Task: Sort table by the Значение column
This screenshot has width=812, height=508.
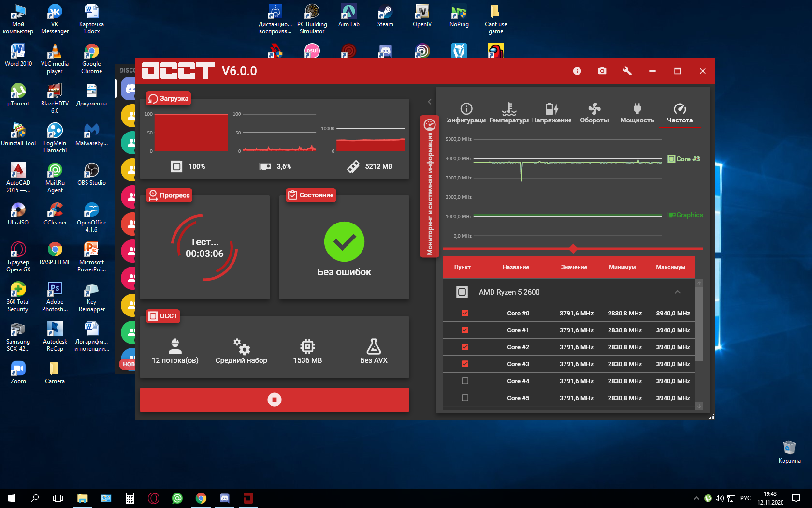Action: [574, 267]
